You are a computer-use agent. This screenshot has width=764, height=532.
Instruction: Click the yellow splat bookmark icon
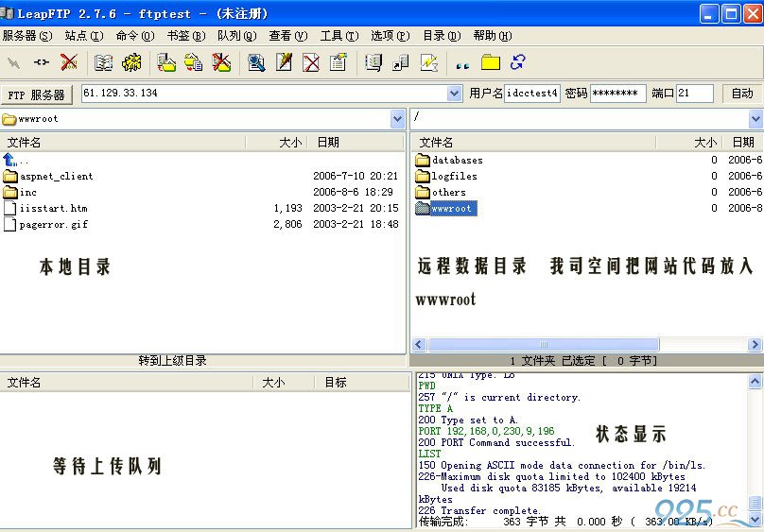click(x=131, y=62)
